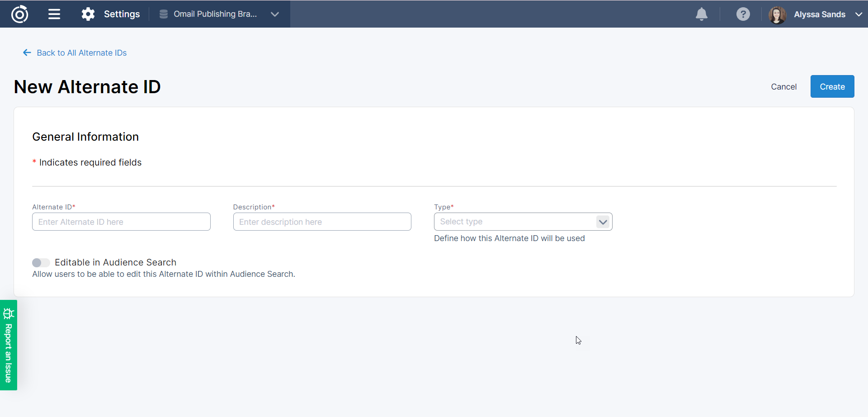Click the Settings gear icon
This screenshot has width=868, height=417.
coord(88,14)
